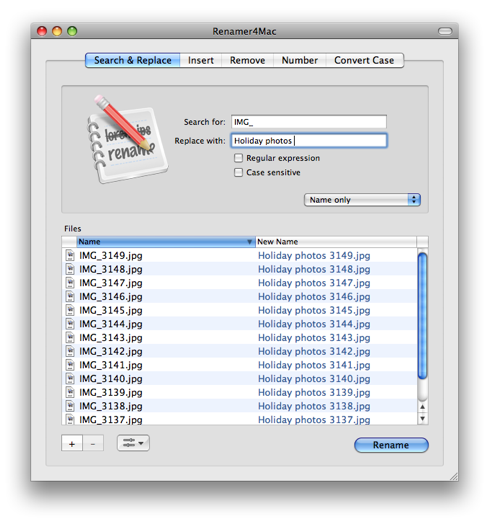Click the plus add files button
The image size is (490, 522).
[x=72, y=444]
